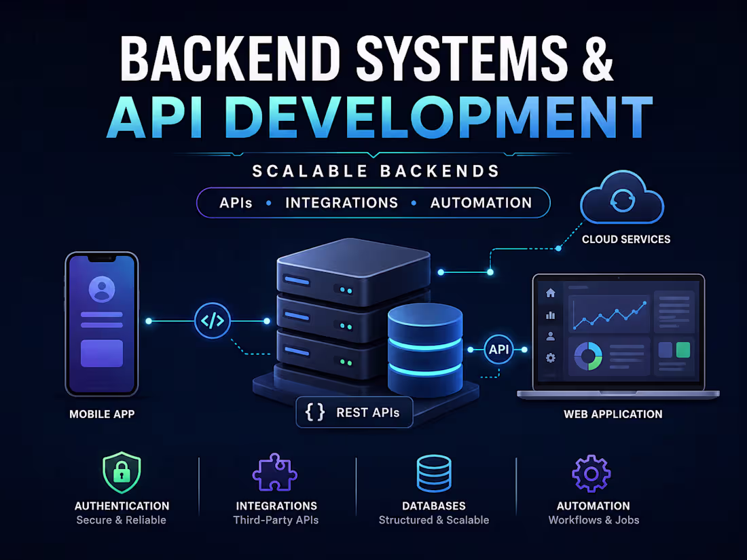This screenshot has width=747, height=560.
Task: Click the round API badge
Action: click(498, 350)
